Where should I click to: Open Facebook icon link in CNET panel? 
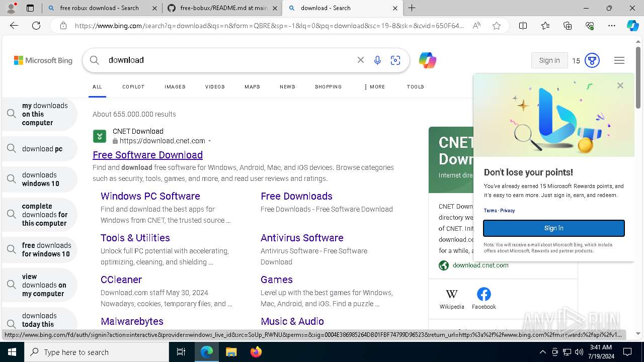tap(484, 298)
